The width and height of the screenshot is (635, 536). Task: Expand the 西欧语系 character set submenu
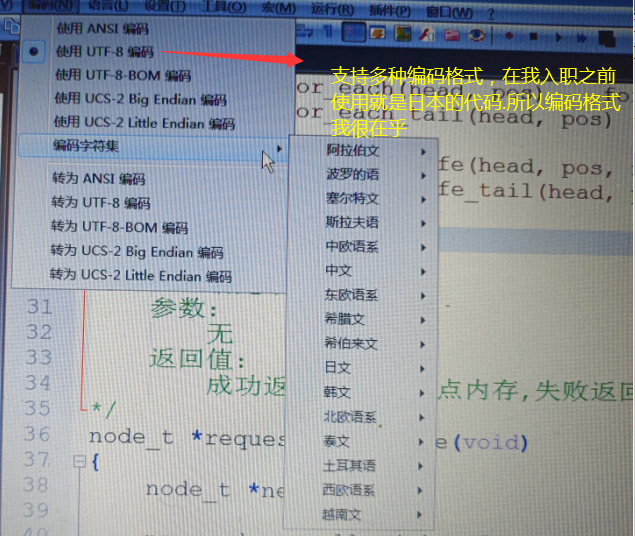(358, 490)
